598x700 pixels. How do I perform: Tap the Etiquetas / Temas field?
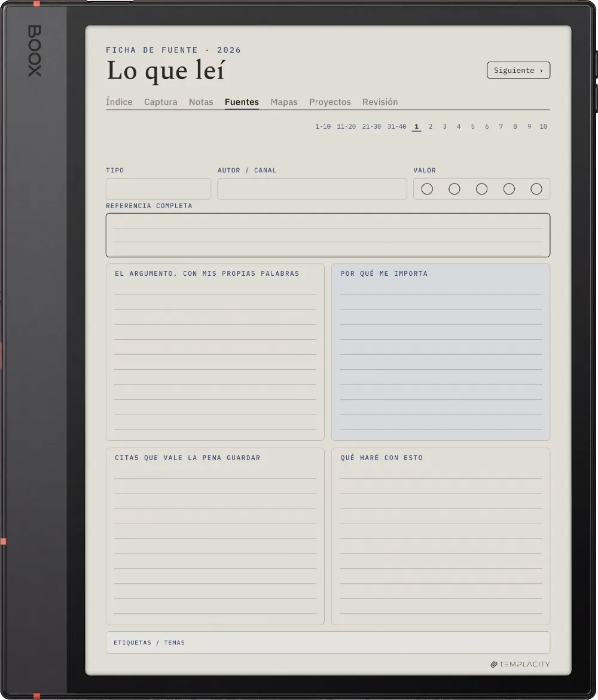[328, 643]
